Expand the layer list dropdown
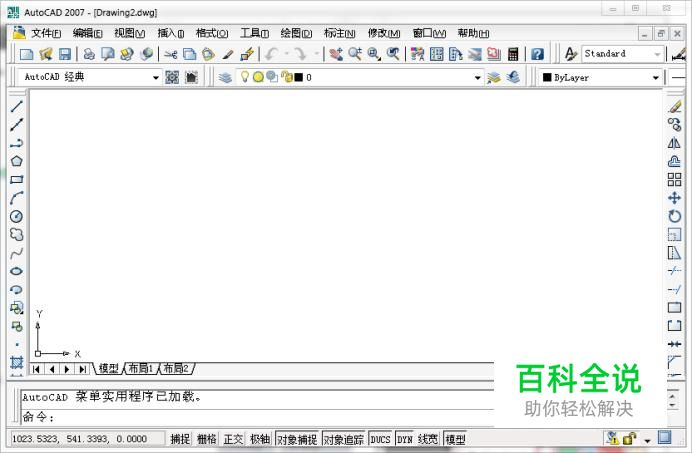Screen dimensions: 692x453 point(478,78)
